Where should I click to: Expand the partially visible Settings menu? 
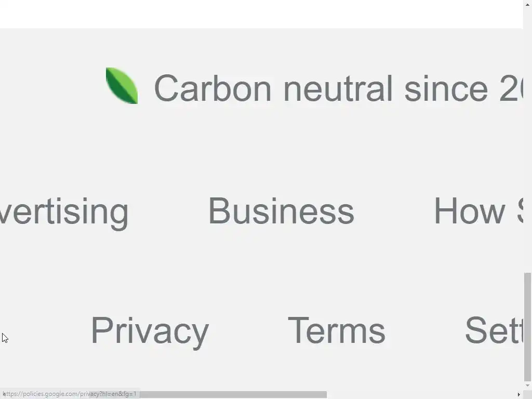pyautogui.click(x=494, y=330)
